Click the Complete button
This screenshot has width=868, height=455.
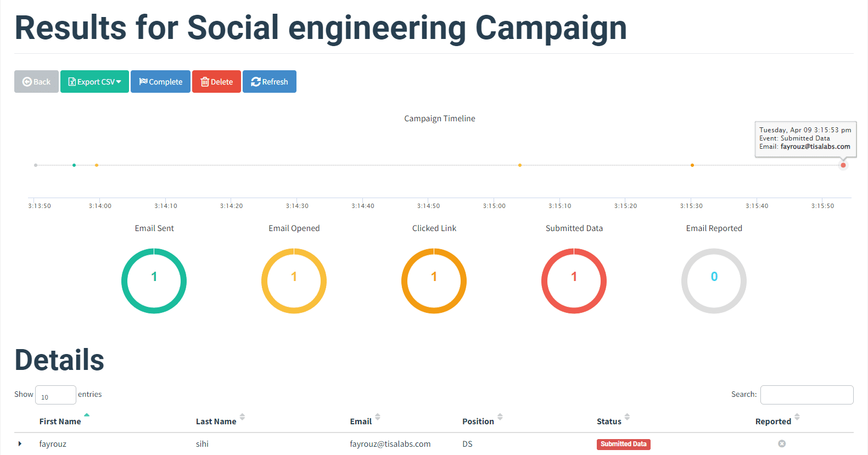[x=160, y=81]
